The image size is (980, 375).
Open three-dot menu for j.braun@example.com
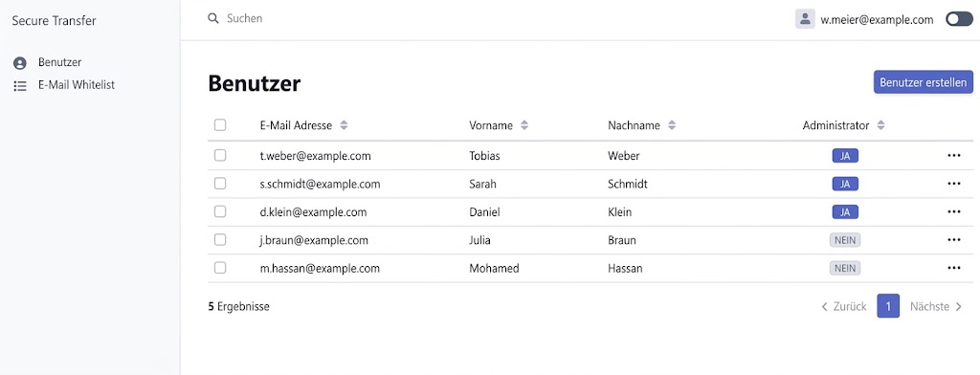(x=953, y=240)
